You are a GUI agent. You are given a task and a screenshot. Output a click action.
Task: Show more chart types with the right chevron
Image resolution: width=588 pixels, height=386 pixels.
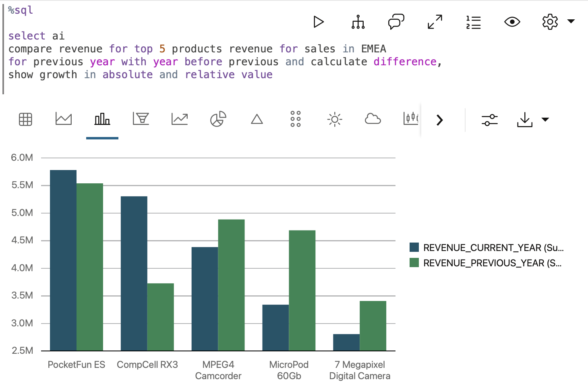coord(440,120)
